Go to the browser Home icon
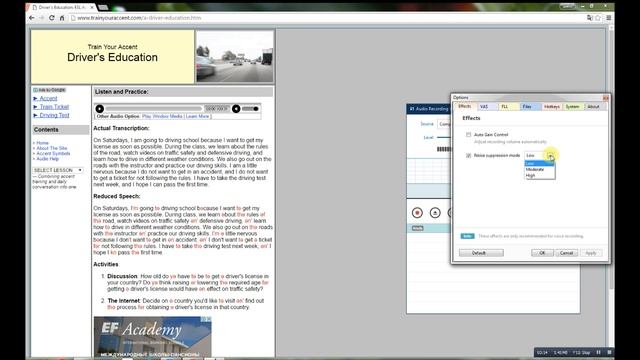Screen dimensions: 640x360 [x=62, y=18]
